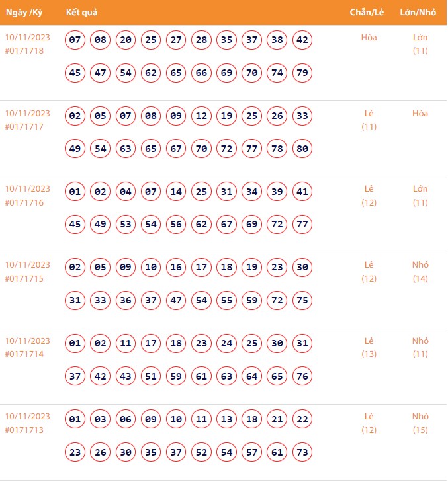Click the 'Kết quả' column header
This screenshot has height=482, width=448.
point(83,13)
